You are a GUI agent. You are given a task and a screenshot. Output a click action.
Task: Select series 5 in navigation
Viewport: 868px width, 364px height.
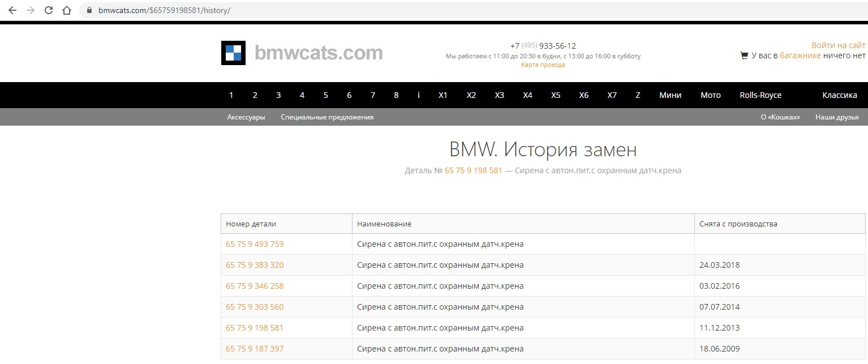[x=326, y=95]
